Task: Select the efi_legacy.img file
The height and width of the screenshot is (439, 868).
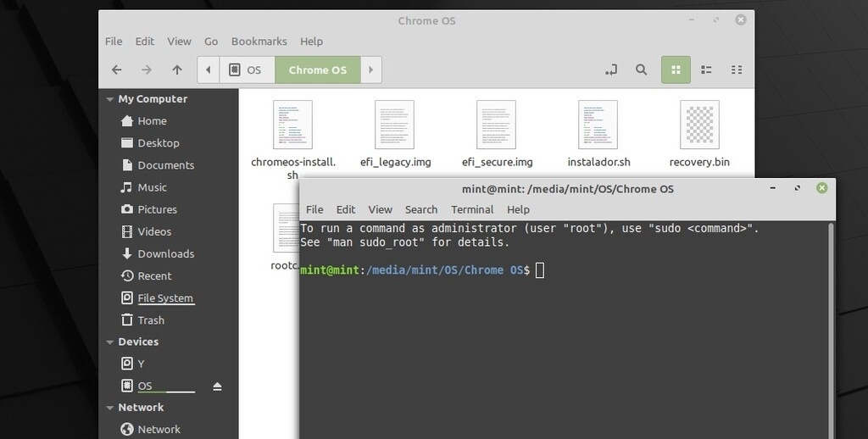Action: 395,134
